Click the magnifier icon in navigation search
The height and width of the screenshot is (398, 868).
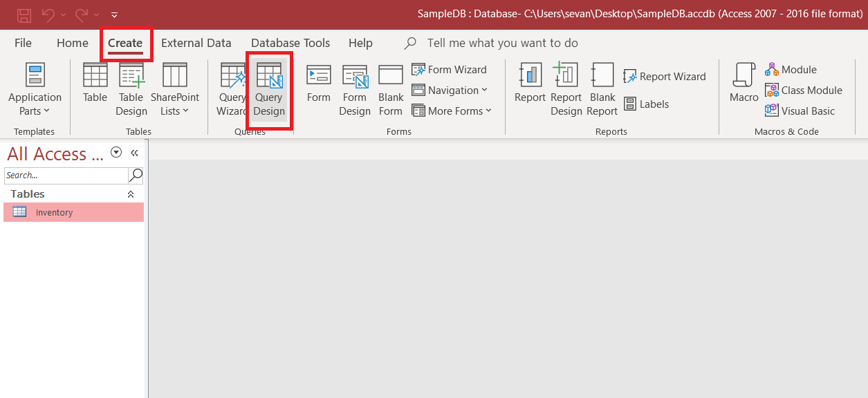coord(136,175)
